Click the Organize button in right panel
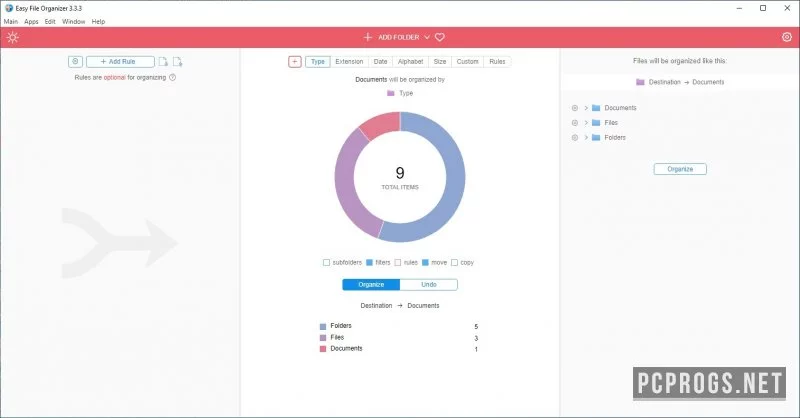Screen dimensions: 800x418 tap(680, 169)
